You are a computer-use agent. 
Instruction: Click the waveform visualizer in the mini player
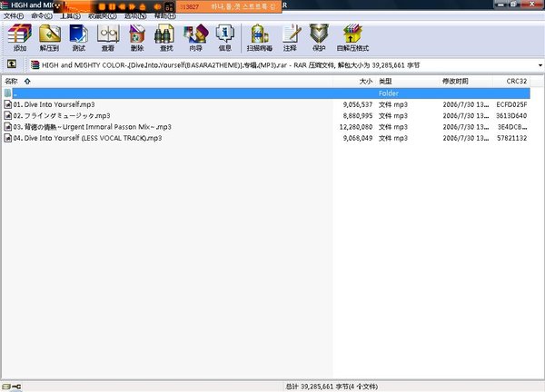coord(78,7)
